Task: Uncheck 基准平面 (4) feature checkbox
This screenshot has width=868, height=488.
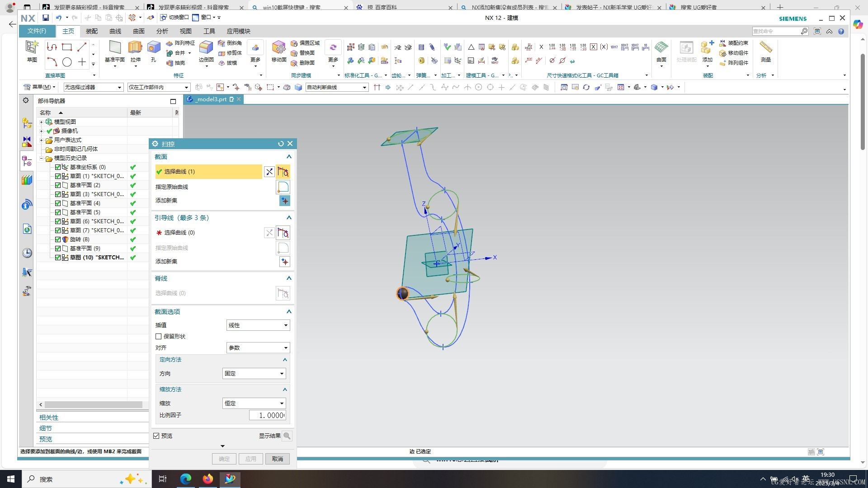Action: [x=58, y=203]
